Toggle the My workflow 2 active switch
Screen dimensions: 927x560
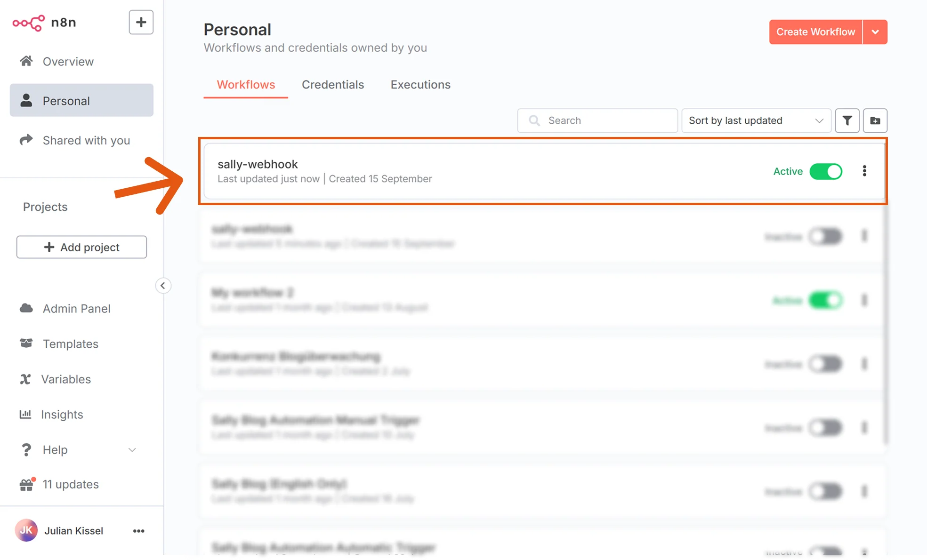tap(826, 300)
